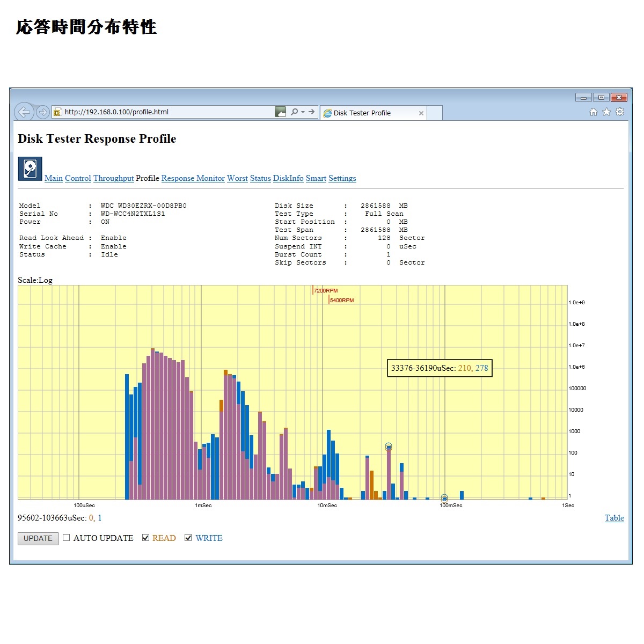Uncheck the WRITE checkbox
The height and width of the screenshot is (644, 644).
(x=188, y=538)
